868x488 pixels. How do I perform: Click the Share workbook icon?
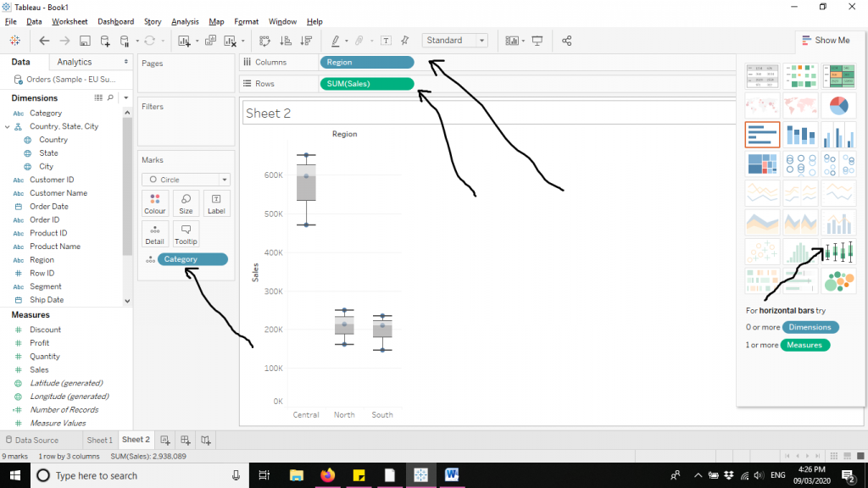click(566, 41)
